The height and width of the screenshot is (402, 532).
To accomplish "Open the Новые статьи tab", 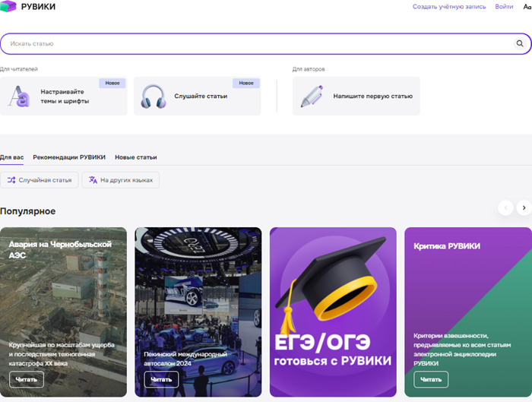I will tap(136, 157).
